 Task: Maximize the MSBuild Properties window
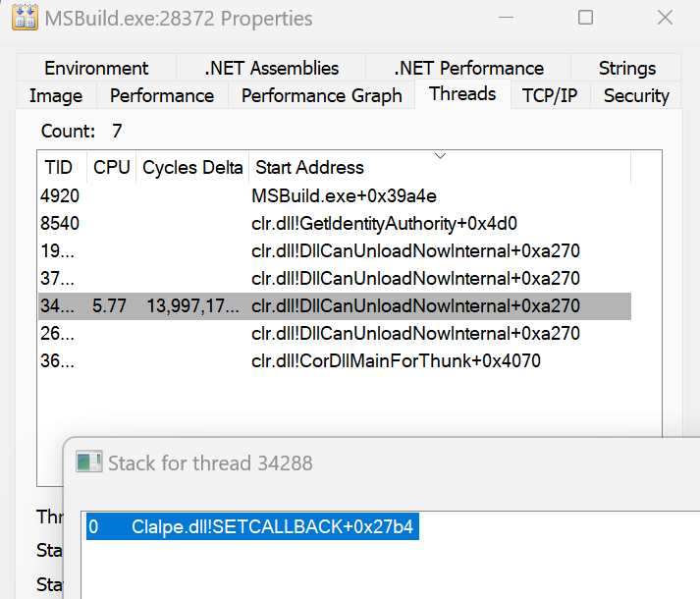585,18
